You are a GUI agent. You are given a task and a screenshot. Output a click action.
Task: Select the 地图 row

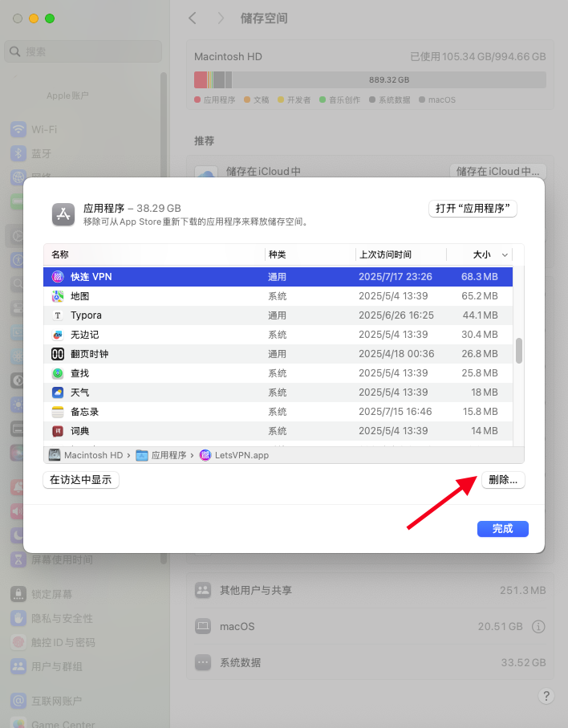pos(278,296)
